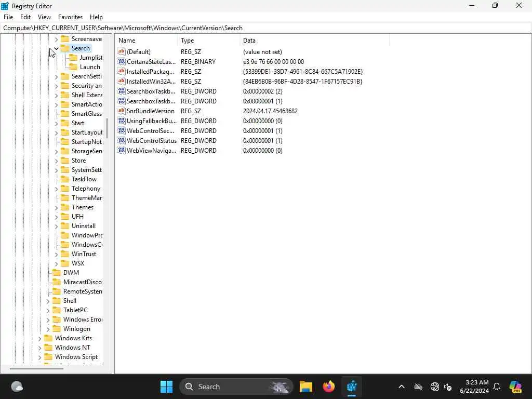This screenshot has height=399, width=532.
Task: Click the tree pane vertical scrollbar
Action: [x=107, y=128]
